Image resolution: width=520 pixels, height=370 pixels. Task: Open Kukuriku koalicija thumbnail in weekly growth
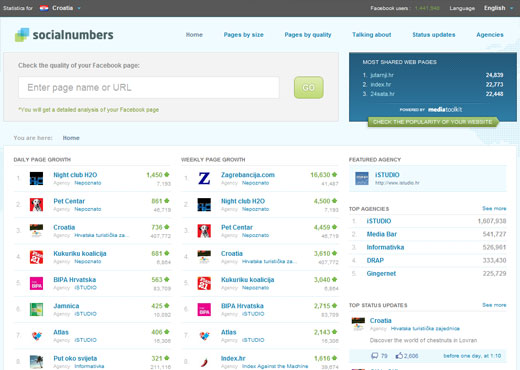pos(204,283)
